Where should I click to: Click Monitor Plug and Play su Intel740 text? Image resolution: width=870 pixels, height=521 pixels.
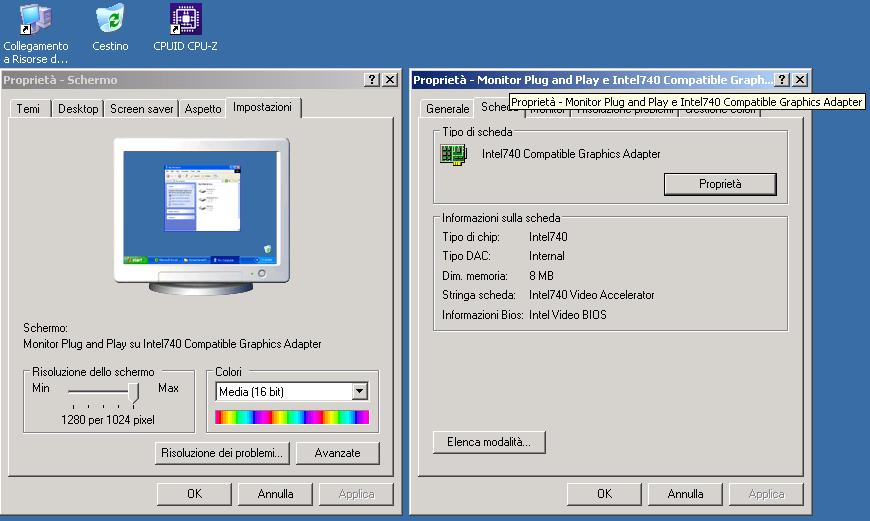point(172,344)
